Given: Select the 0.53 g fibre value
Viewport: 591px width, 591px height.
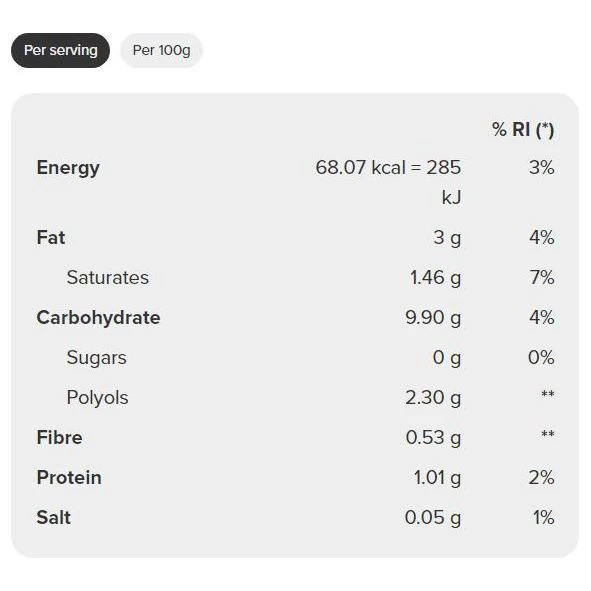Looking at the screenshot, I should click(433, 438).
